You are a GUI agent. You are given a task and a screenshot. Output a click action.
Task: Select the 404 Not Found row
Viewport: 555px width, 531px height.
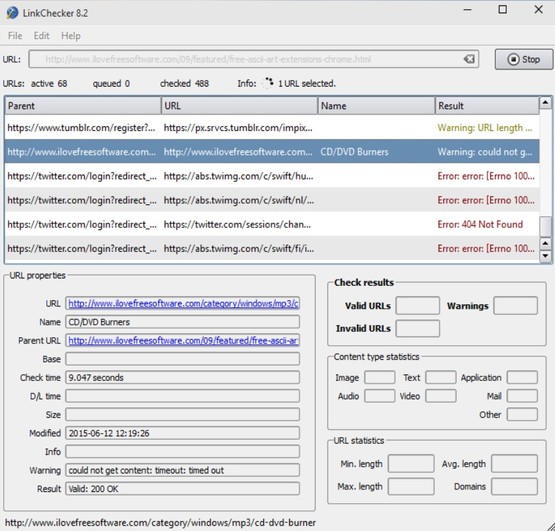272,224
